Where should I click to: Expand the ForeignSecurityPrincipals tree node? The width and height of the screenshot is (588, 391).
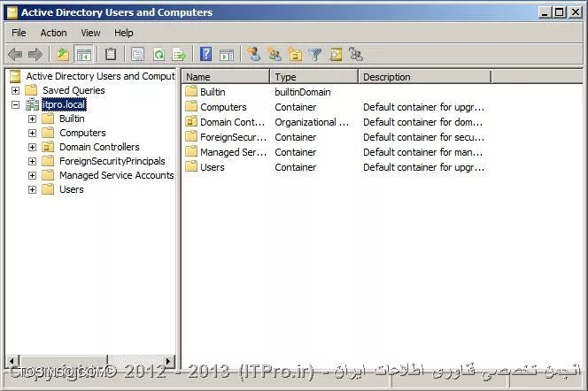[x=32, y=161]
